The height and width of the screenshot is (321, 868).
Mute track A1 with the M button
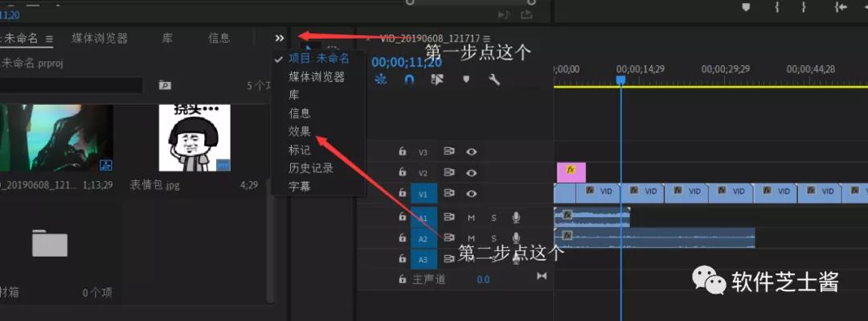pyautogui.click(x=471, y=218)
